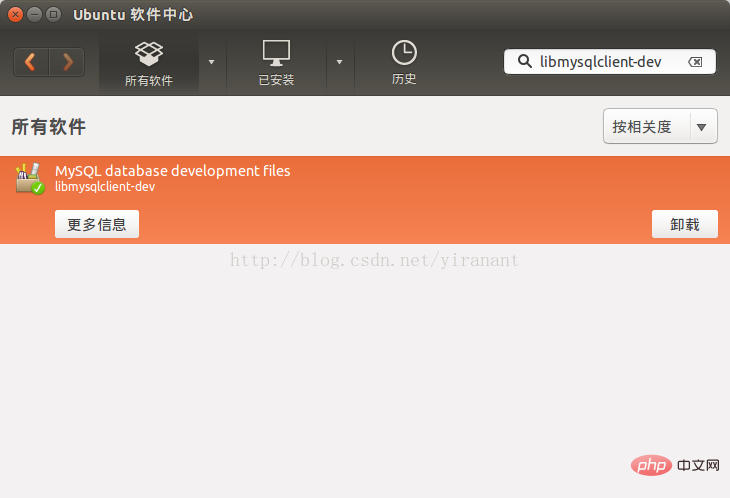730x498 pixels.
Task: Select the MySQL database development files title
Action: coord(173,171)
